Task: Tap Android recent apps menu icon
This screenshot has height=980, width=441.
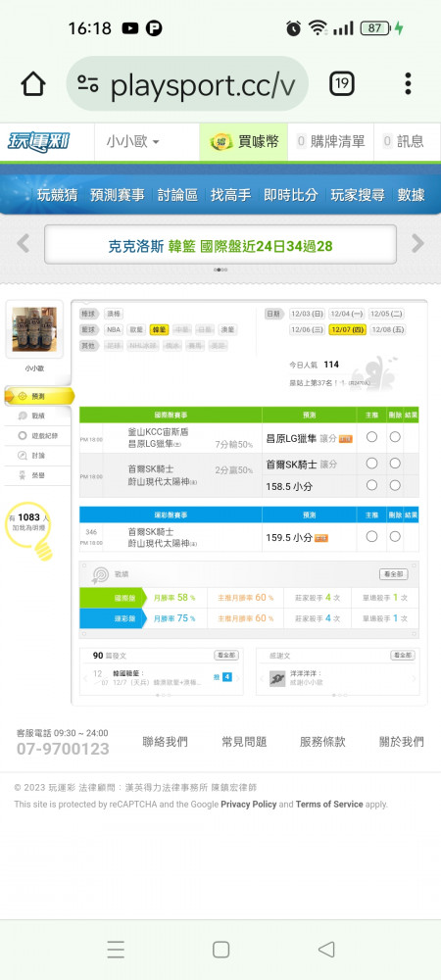Action: 116,950
